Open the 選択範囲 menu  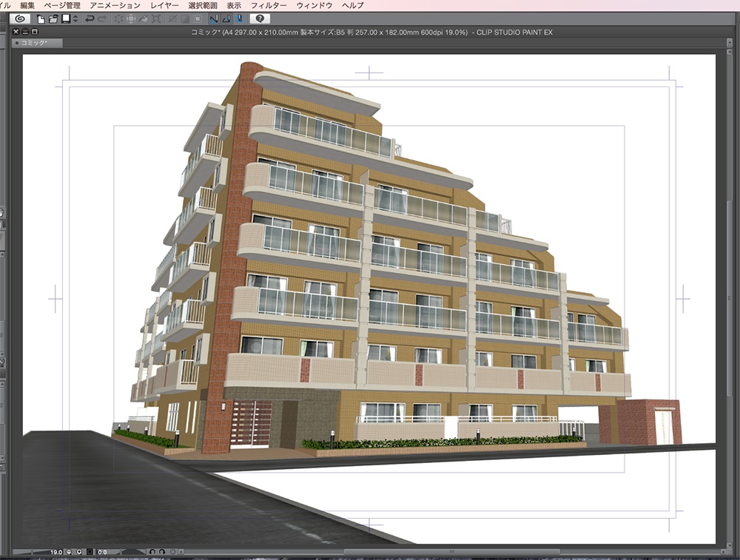203,5
